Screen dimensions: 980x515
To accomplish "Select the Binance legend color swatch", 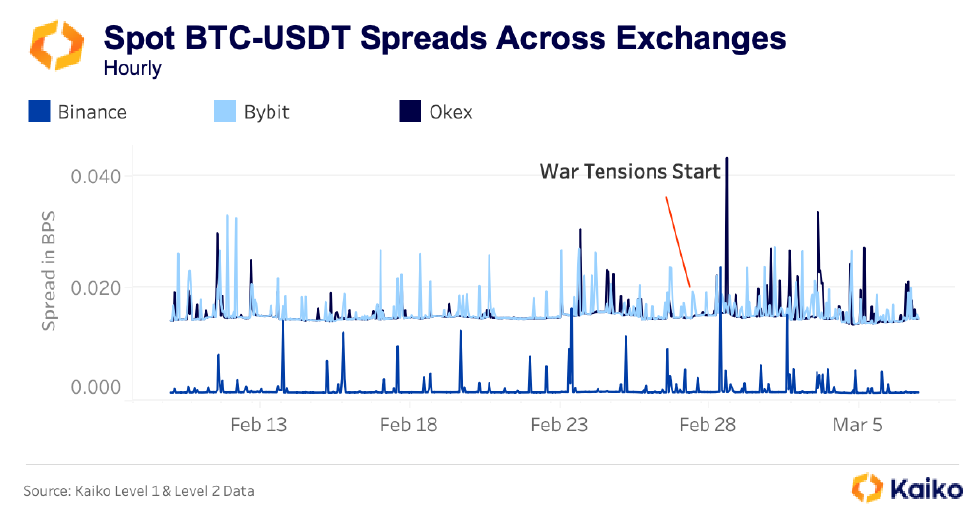I will tap(39, 111).
